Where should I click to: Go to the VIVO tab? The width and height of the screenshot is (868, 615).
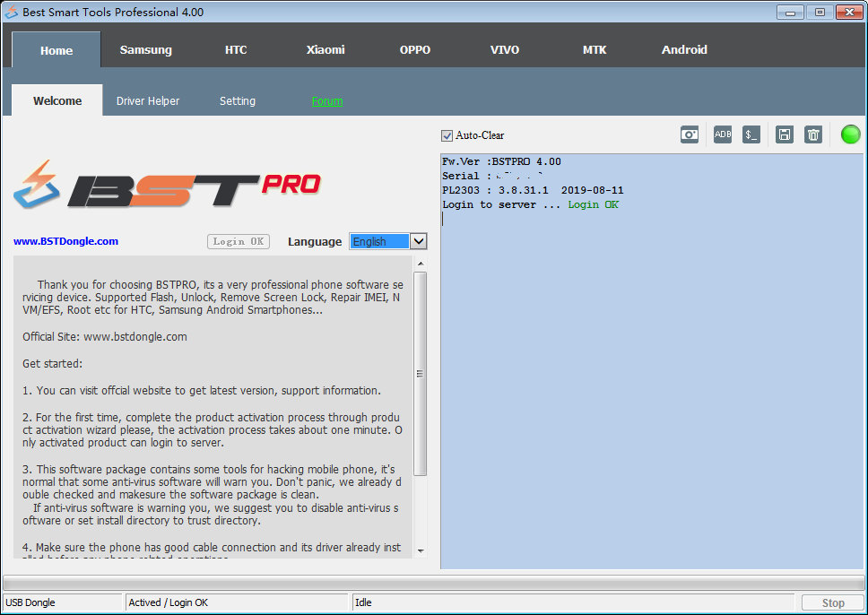click(505, 50)
